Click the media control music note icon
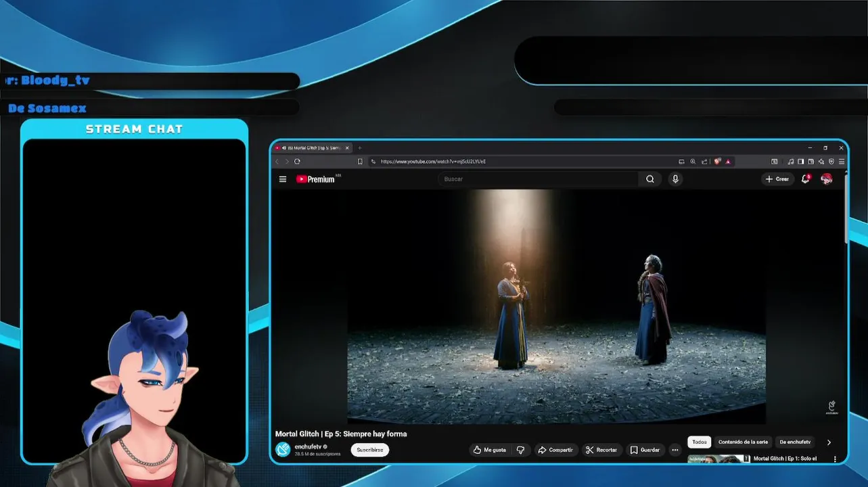Image resolution: width=868 pixels, height=487 pixels. (791, 162)
